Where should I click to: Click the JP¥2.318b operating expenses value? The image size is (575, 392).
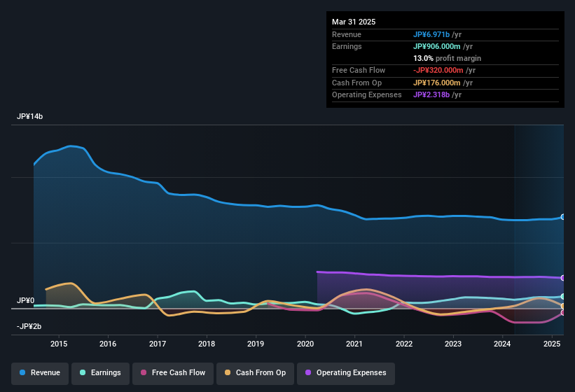click(x=431, y=95)
